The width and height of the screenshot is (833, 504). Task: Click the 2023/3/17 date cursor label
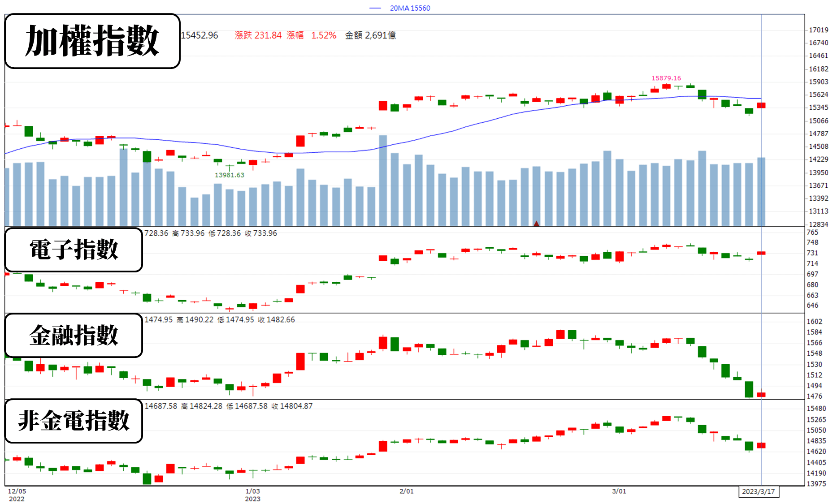(759, 491)
